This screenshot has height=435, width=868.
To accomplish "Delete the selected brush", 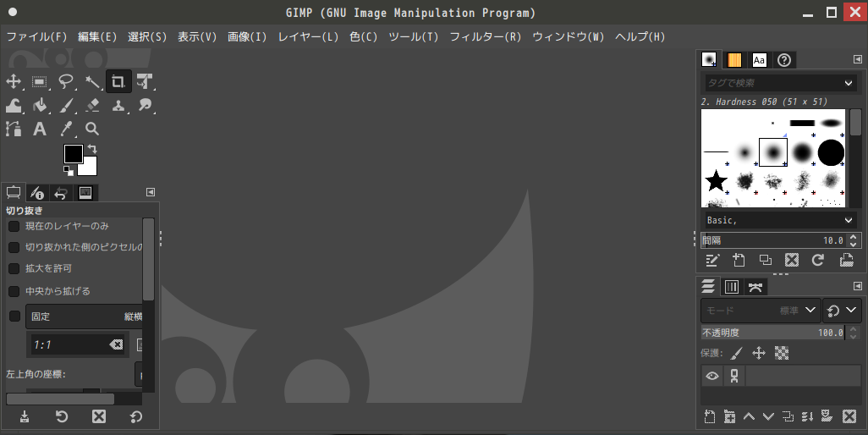I will 792,260.
